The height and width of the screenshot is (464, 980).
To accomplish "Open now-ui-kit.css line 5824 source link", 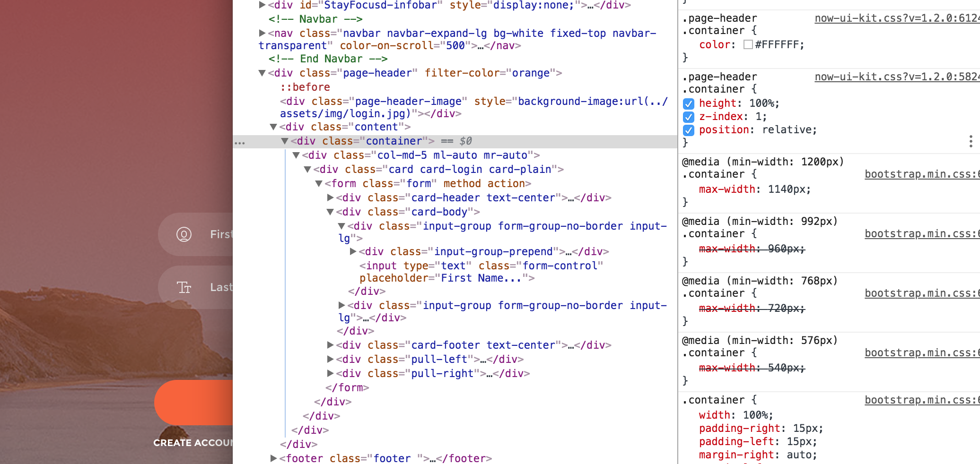I will (x=897, y=77).
